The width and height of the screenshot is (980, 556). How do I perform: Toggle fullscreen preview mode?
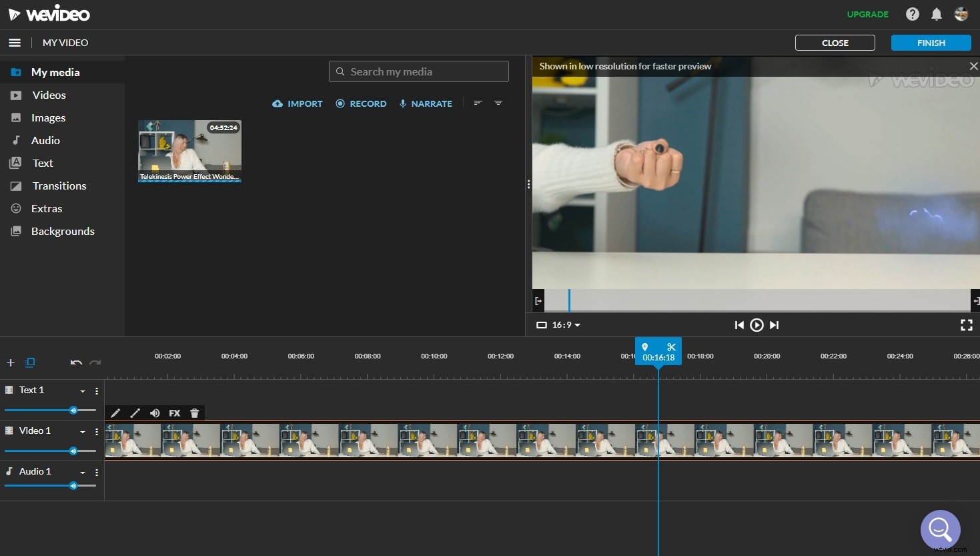(x=966, y=325)
